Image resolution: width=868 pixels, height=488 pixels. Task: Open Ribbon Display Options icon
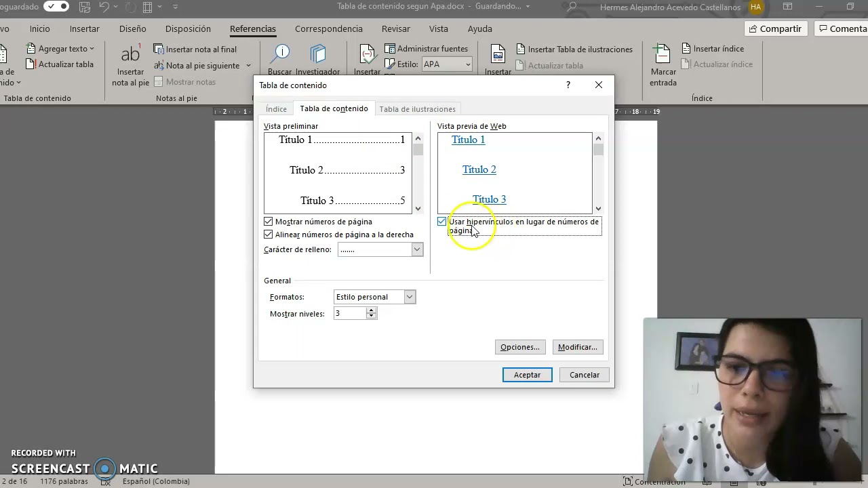click(x=787, y=7)
